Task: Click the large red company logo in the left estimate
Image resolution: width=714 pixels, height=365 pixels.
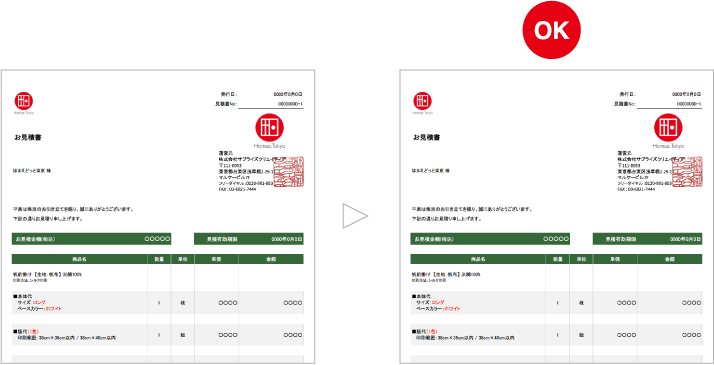Action: pos(270,127)
